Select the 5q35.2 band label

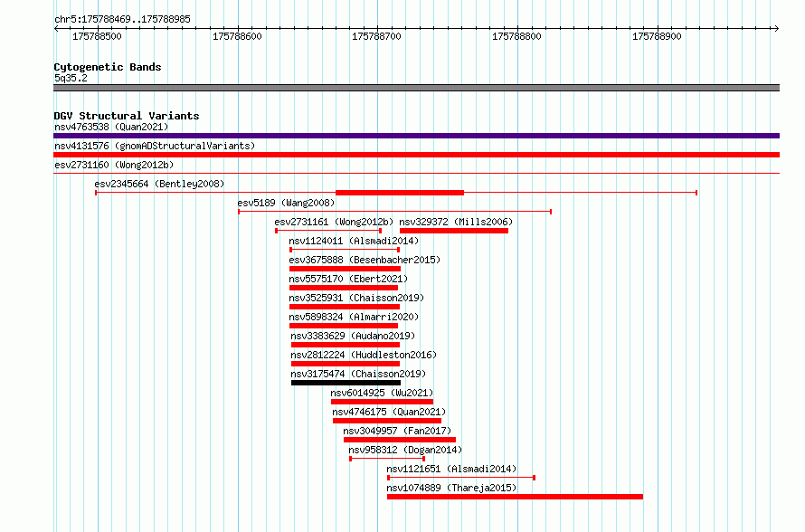click(71, 78)
